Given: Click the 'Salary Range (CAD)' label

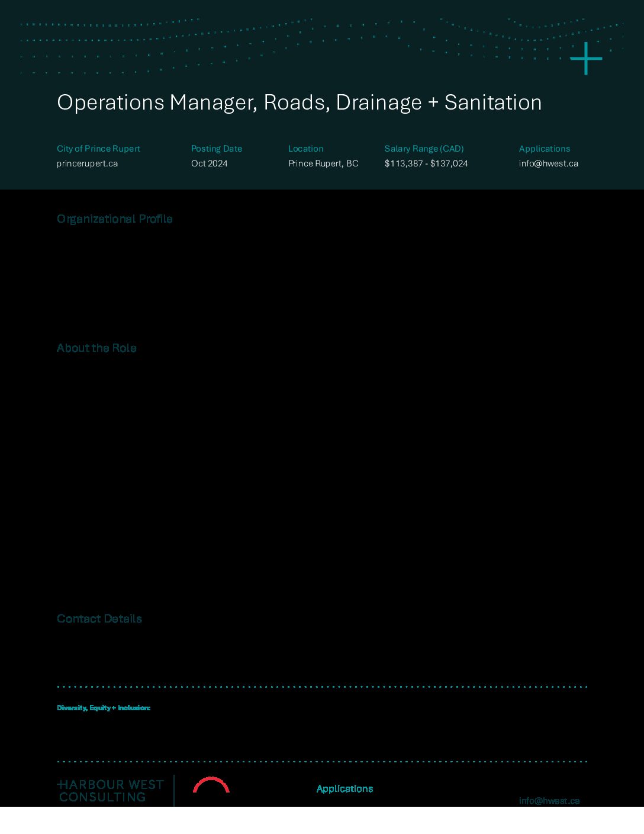Looking at the screenshot, I should click(424, 149).
